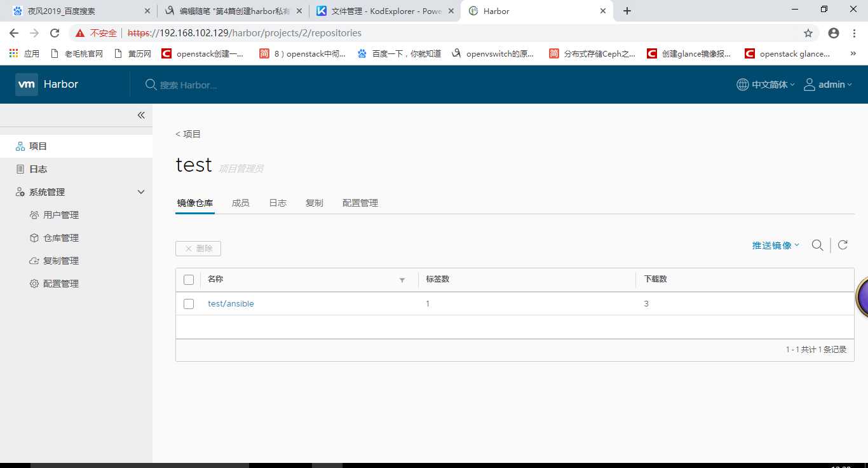The image size is (868, 468).
Task: Click the globe language icon
Action: 742,85
